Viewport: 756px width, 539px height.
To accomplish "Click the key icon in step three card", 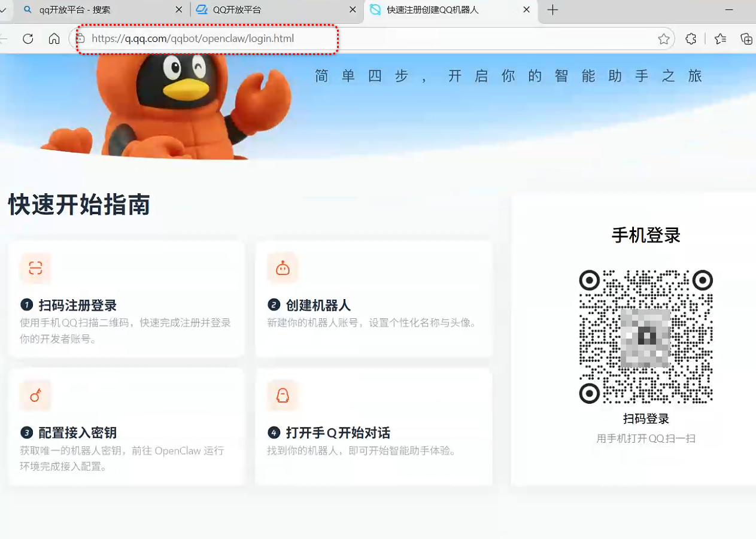I will [35, 395].
